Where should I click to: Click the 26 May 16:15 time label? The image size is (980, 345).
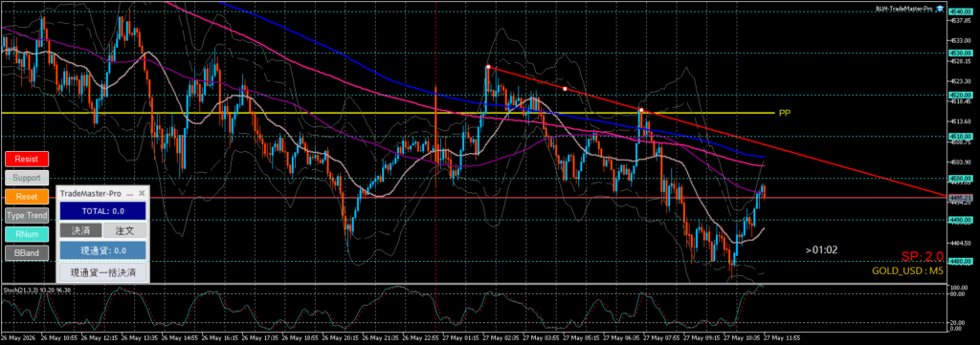click(x=220, y=339)
